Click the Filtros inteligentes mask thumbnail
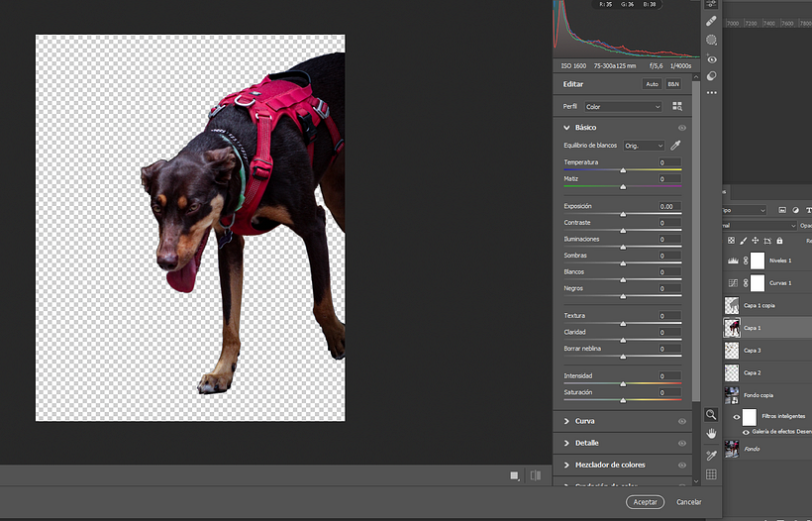 click(750, 416)
